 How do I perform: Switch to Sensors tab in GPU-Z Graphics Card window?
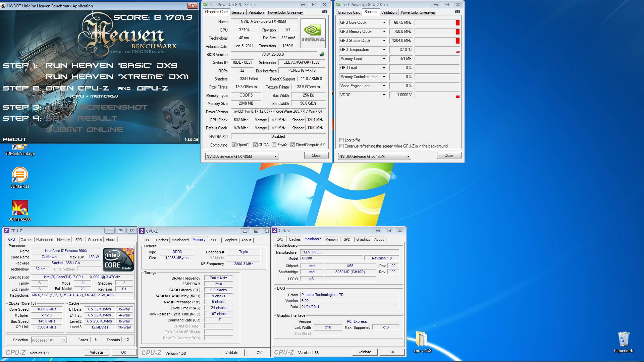point(238,12)
